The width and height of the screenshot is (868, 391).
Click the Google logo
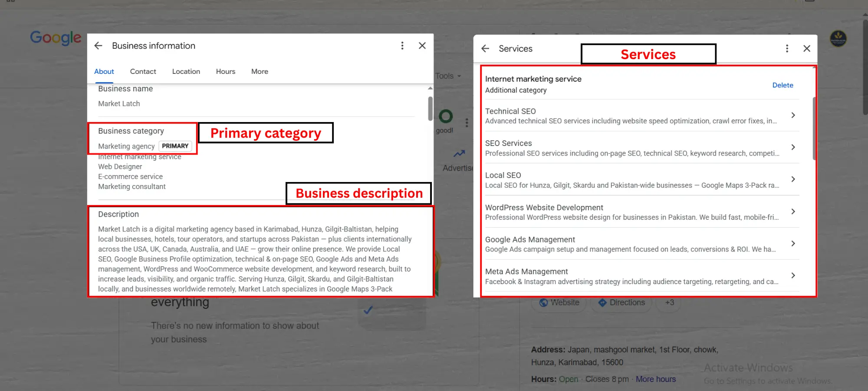(x=56, y=38)
